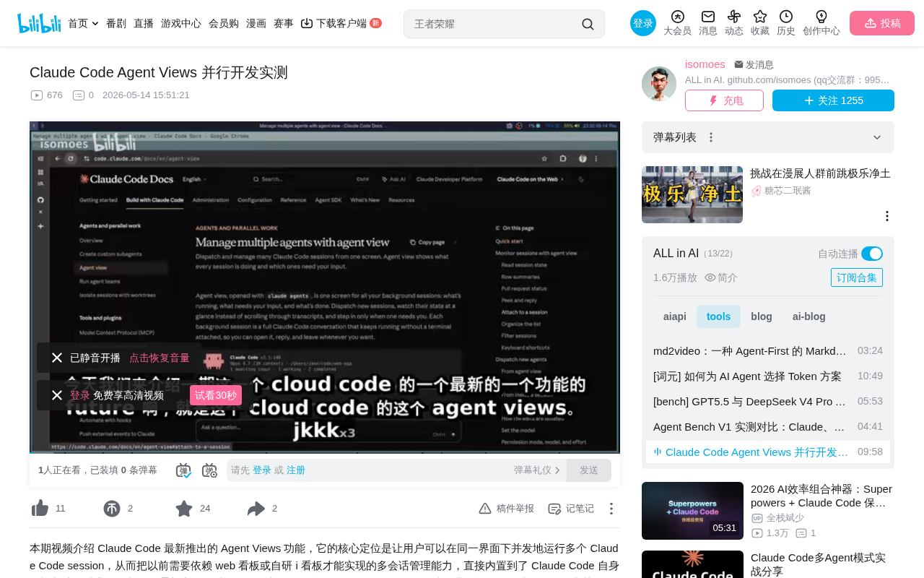Click 发送 to send danmaku
924x578 pixels.
(589, 470)
